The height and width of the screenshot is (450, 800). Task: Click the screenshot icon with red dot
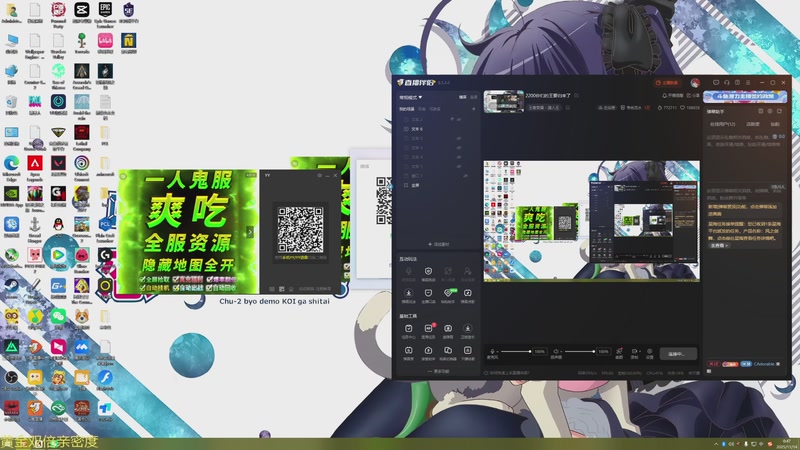619,351
